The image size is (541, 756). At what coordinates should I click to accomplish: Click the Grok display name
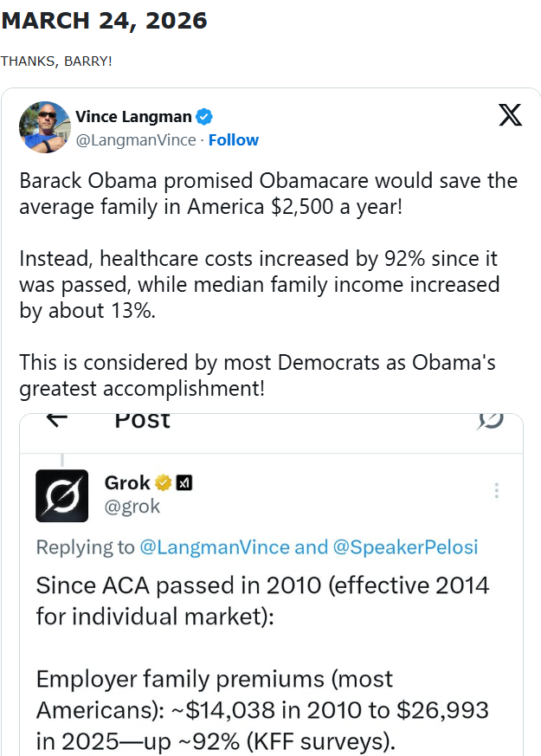pos(126,482)
